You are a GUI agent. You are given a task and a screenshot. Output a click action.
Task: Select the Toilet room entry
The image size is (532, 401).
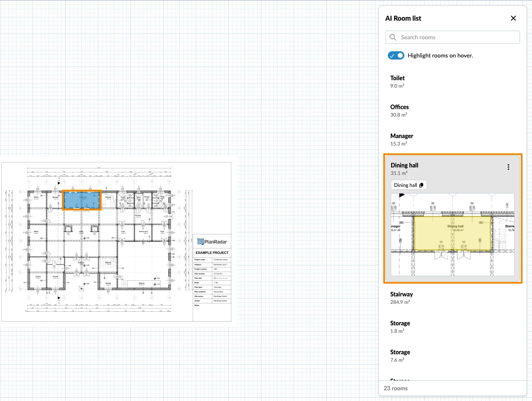(x=453, y=82)
